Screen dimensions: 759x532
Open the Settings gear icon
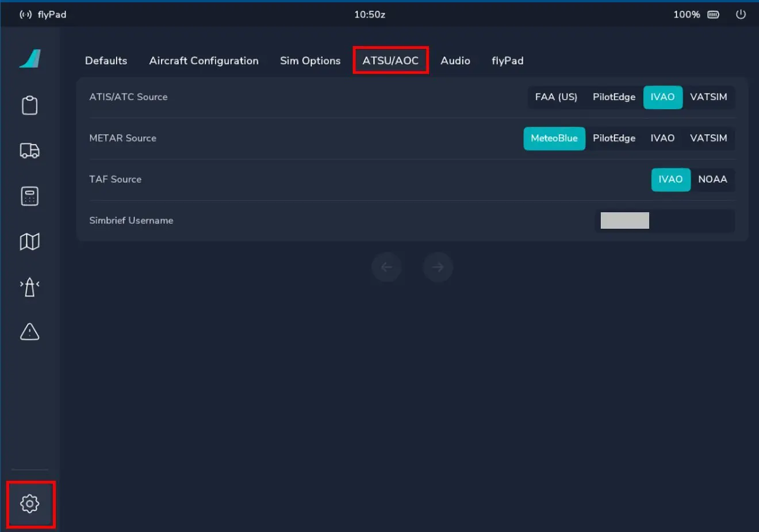[30, 504]
